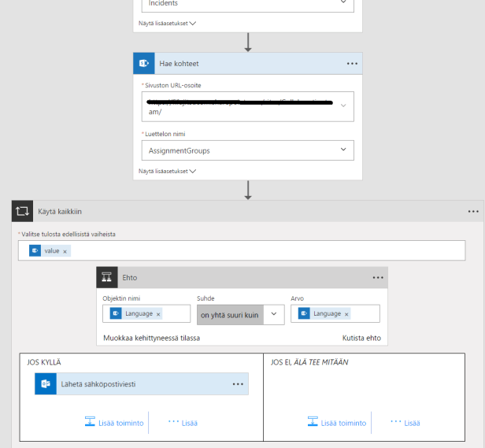Expand Näytä lisäasetukset under AssignmentGroups
This screenshot has width=485, height=448.
(x=168, y=171)
